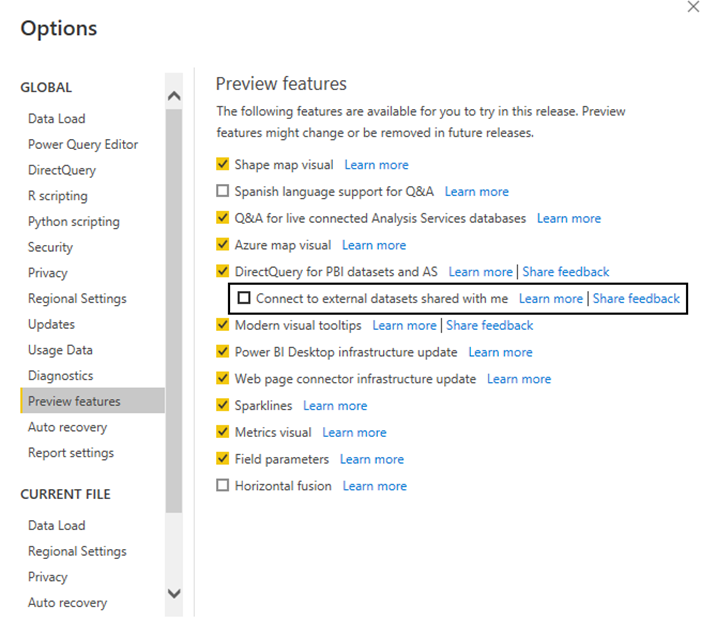Toggle Metrics visual checkbox
Screen dimensions: 701x622
[x=223, y=432]
